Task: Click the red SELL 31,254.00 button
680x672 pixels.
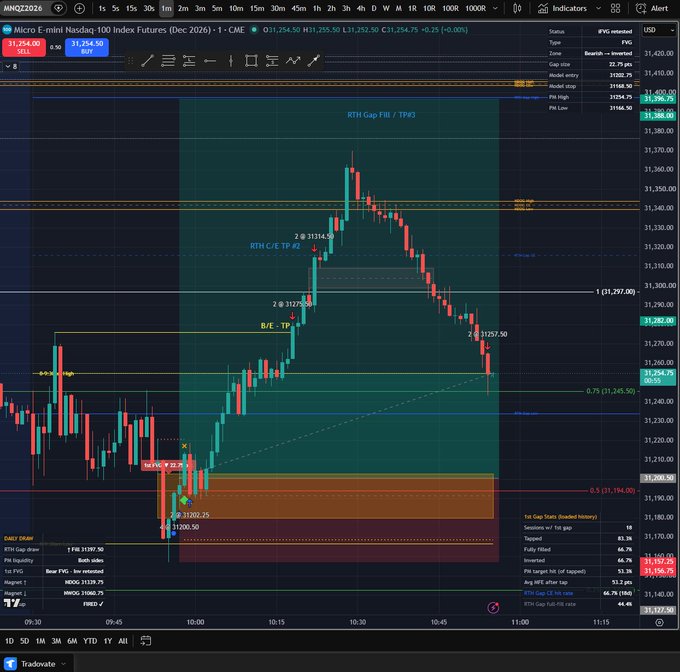Action: click(24, 47)
